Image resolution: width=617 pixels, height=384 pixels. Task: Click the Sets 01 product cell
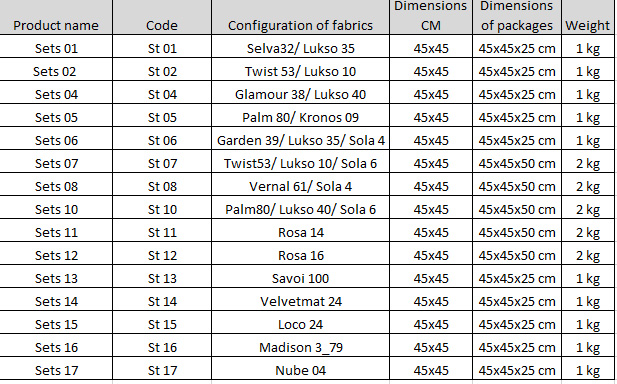click(56, 46)
